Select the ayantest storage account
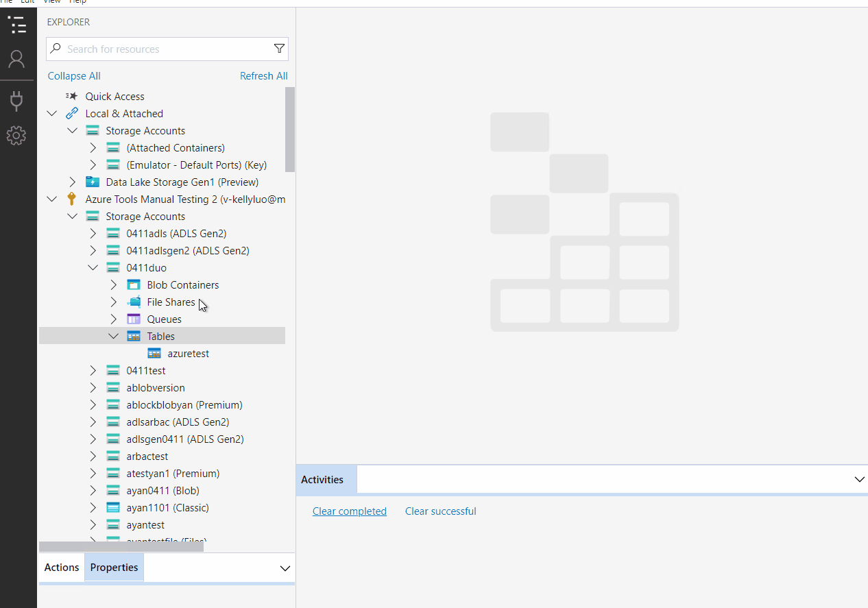 145,525
